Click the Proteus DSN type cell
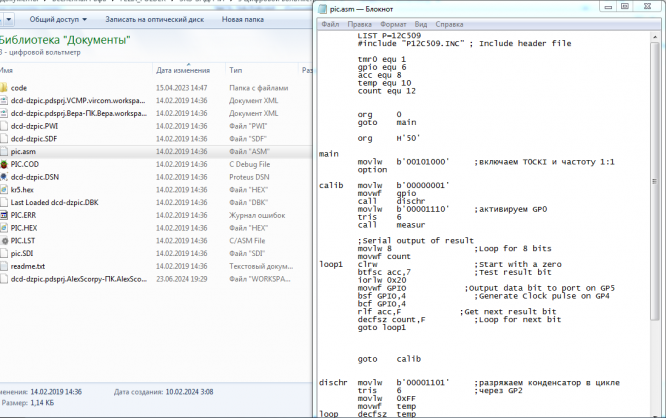 point(249,177)
